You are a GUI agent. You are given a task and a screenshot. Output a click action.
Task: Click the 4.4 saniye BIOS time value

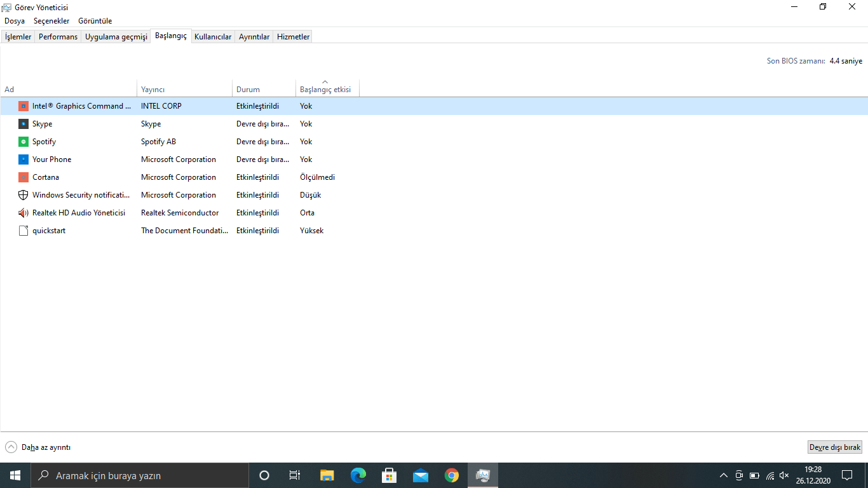(846, 61)
